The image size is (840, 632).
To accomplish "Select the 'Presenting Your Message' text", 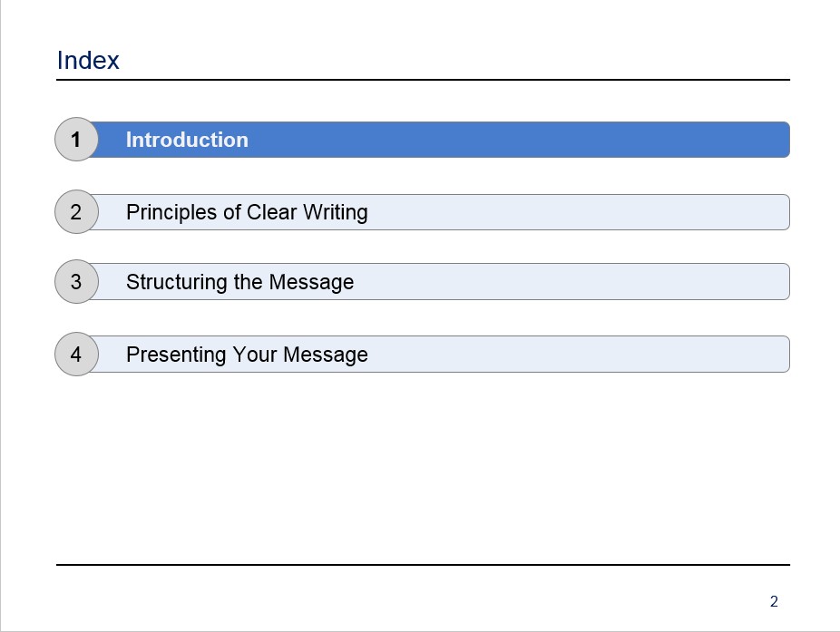I will 247,355.
